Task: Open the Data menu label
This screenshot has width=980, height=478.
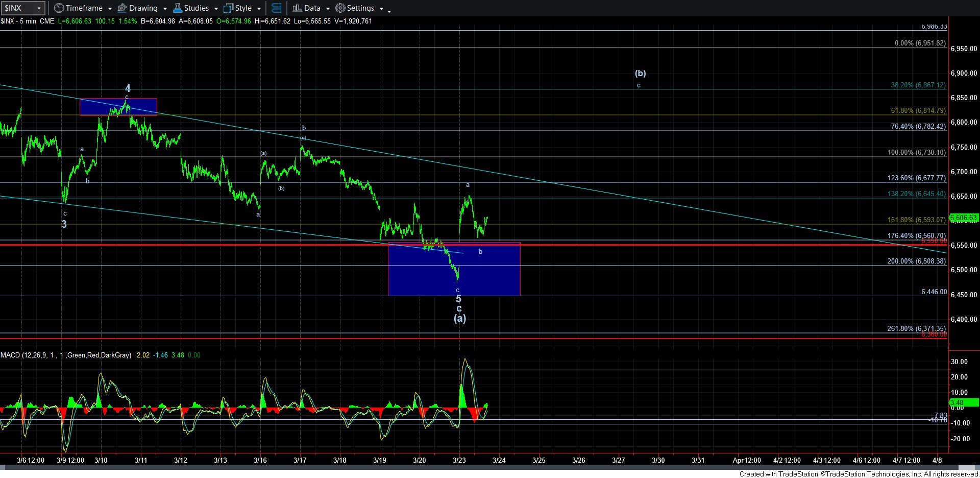Action: point(312,8)
